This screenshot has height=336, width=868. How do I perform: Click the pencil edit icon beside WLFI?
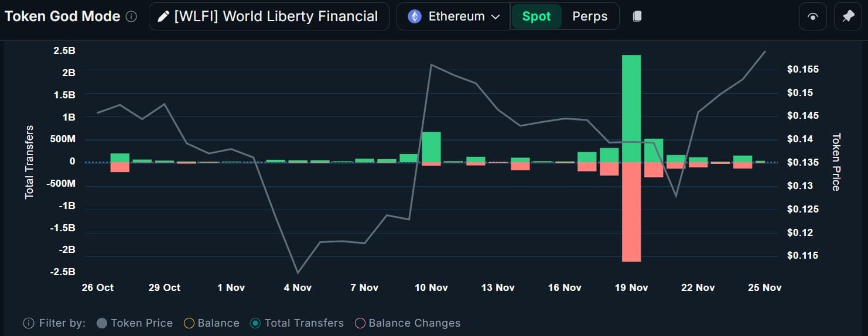(x=163, y=16)
